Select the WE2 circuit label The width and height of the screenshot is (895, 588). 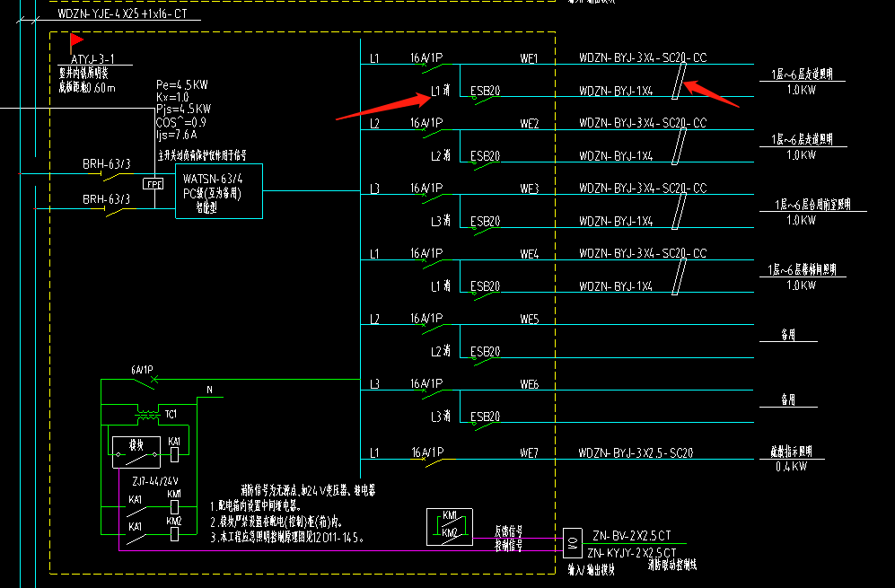coord(529,123)
